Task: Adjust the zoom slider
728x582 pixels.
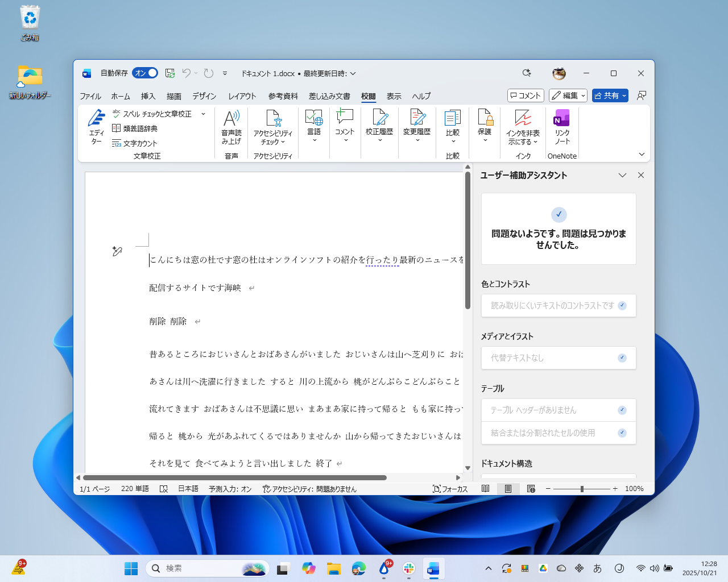Action: click(581, 488)
